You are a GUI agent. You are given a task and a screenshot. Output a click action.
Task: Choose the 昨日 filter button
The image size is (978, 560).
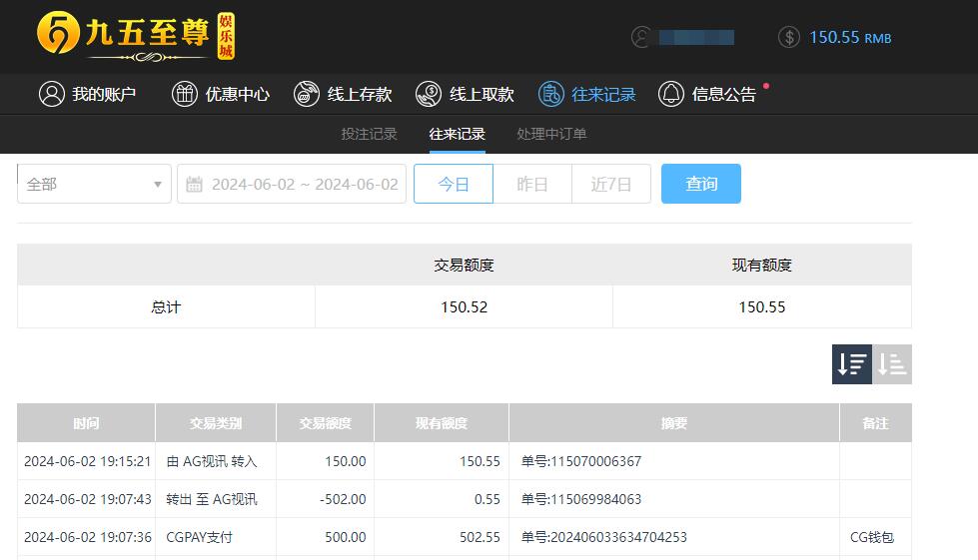532,184
